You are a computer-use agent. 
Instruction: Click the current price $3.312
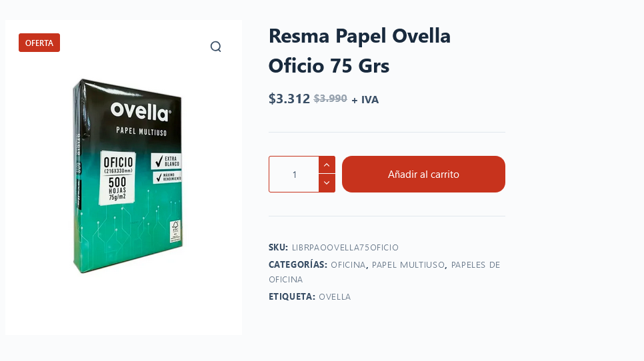(289, 99)
